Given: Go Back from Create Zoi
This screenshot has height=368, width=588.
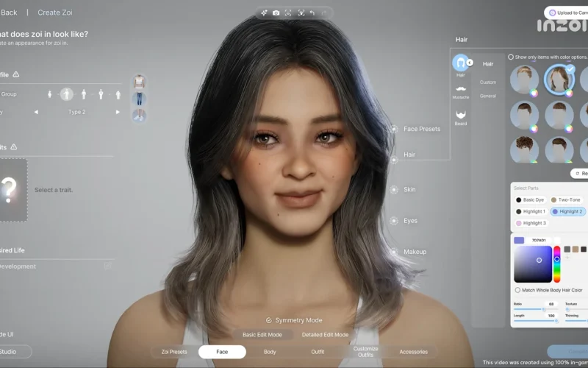Looking at the screenshot, I should point(9,13).
